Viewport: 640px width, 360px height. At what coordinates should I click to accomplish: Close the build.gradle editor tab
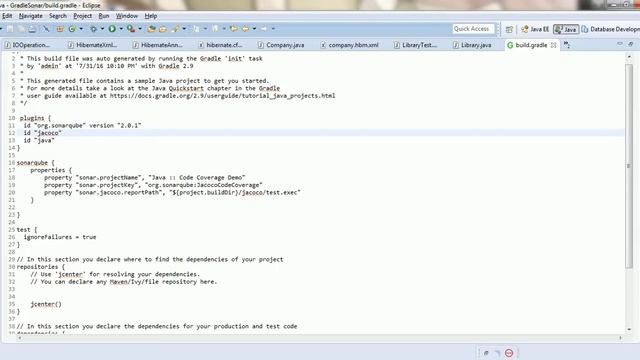click(553, 45)
